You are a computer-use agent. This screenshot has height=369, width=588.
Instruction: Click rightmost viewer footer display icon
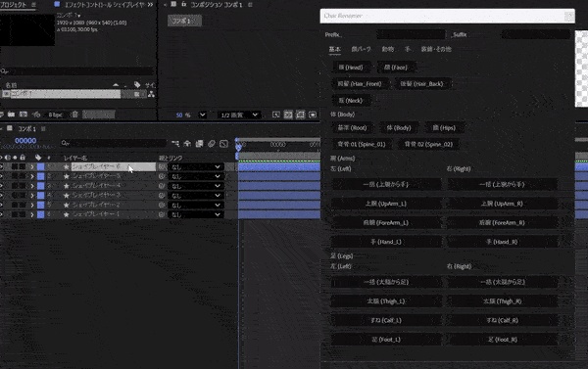313,115
